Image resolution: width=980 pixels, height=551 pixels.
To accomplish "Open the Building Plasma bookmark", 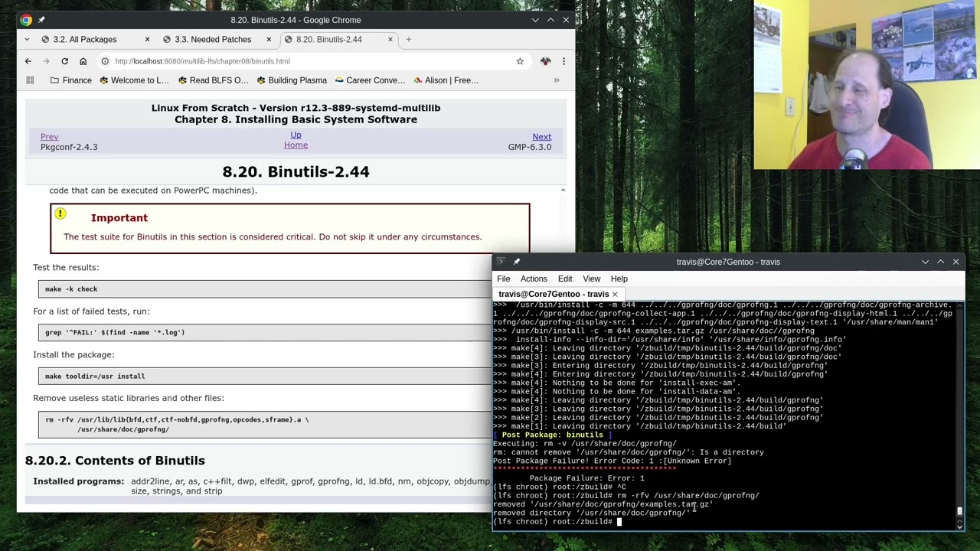I will [x=292, y=80].
